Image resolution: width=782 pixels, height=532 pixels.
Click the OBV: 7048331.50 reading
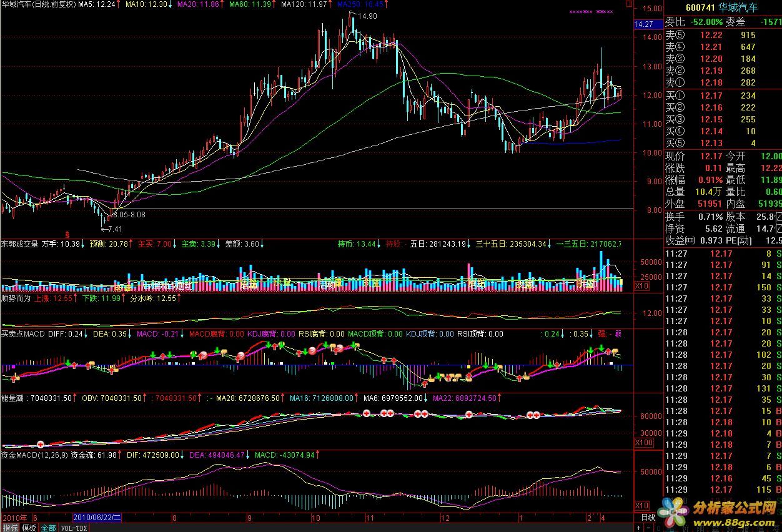[113, 398]
